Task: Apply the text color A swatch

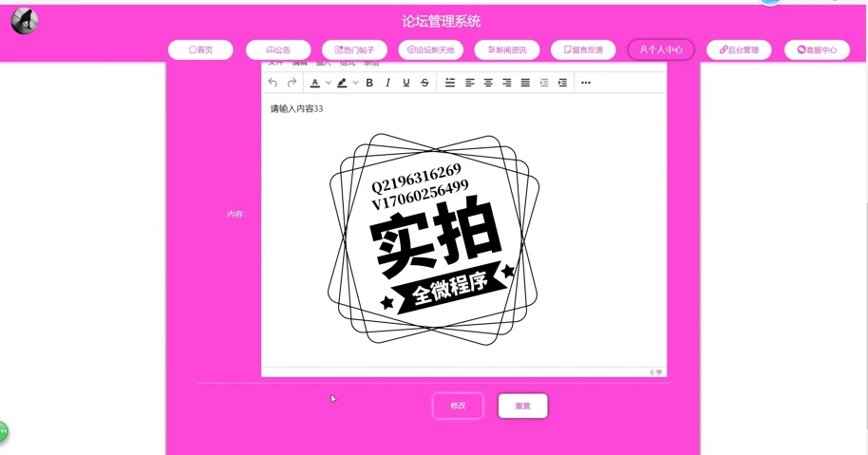Action: [x=315, y=83]
